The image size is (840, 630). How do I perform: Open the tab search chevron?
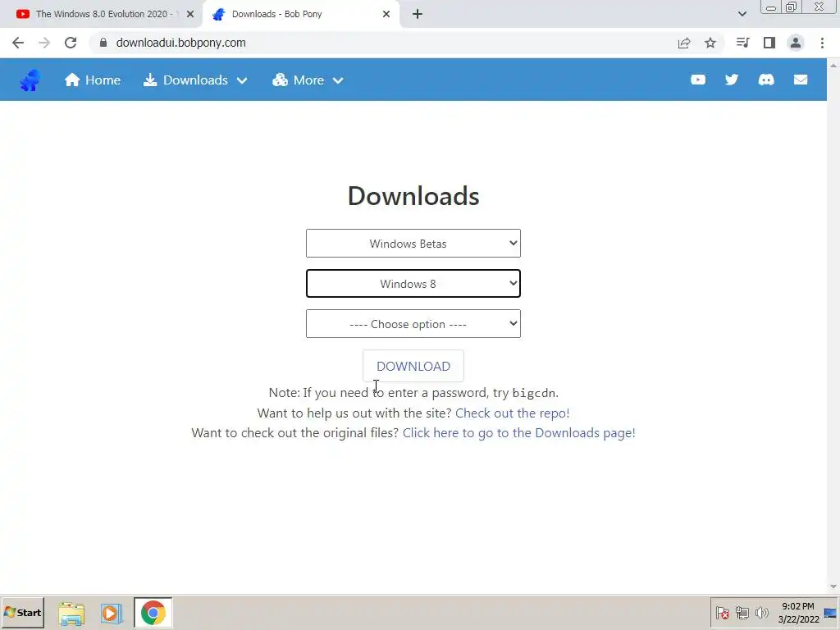[742, 14]
